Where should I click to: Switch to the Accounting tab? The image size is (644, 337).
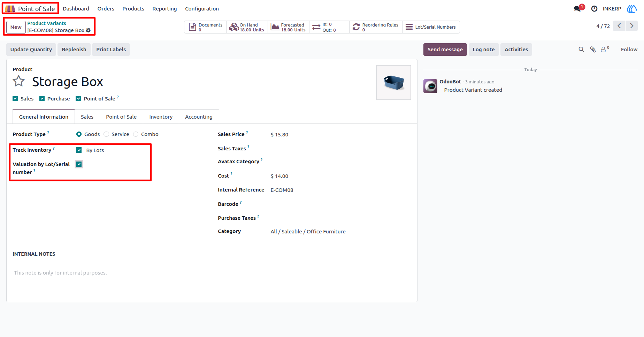(199, 117)
